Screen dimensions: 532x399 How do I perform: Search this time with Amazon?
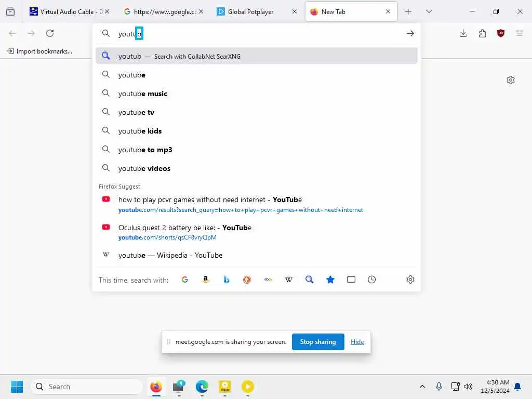point(206,280)
